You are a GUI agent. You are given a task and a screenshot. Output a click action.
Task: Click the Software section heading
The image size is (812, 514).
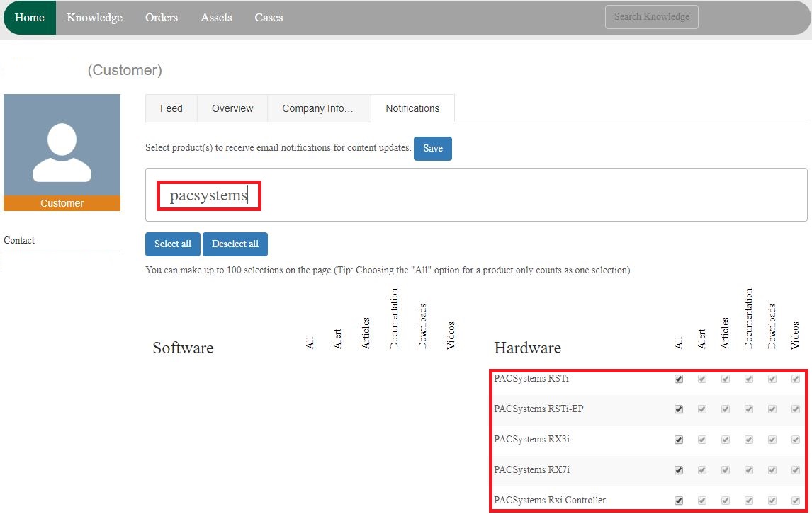pyautogui.click(x=183, y=348)
